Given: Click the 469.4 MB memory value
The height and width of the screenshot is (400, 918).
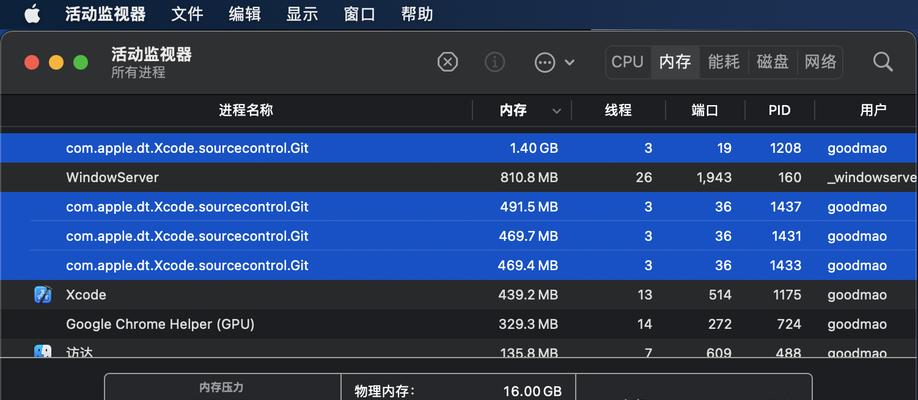Looking at the screenshot, I should coord(528,265).
